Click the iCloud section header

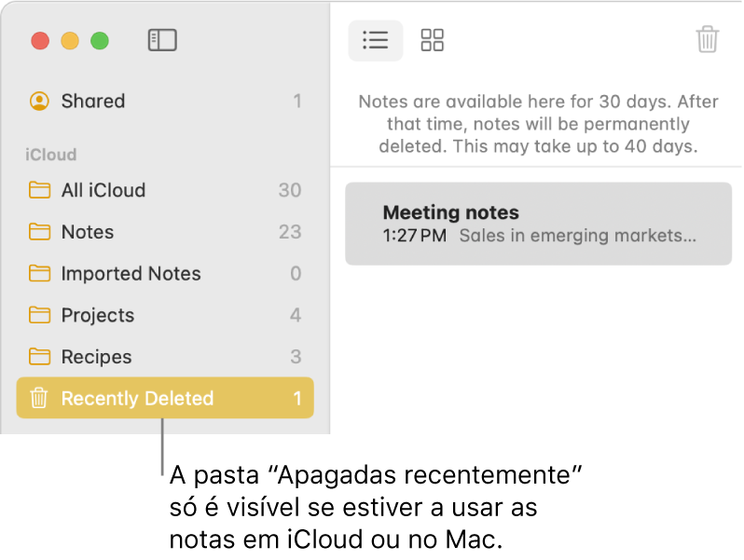(x=51, y=155)
